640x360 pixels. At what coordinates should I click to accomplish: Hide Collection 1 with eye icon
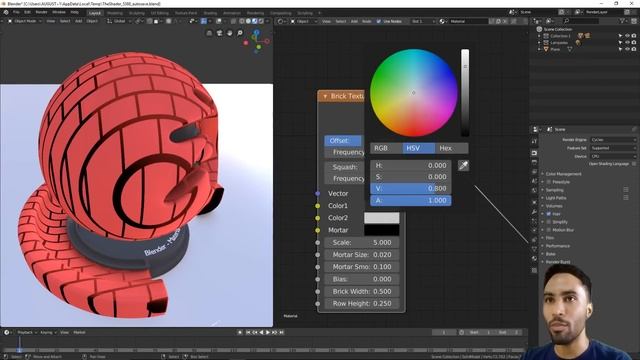pyautogui.click(x=627, y=36)
